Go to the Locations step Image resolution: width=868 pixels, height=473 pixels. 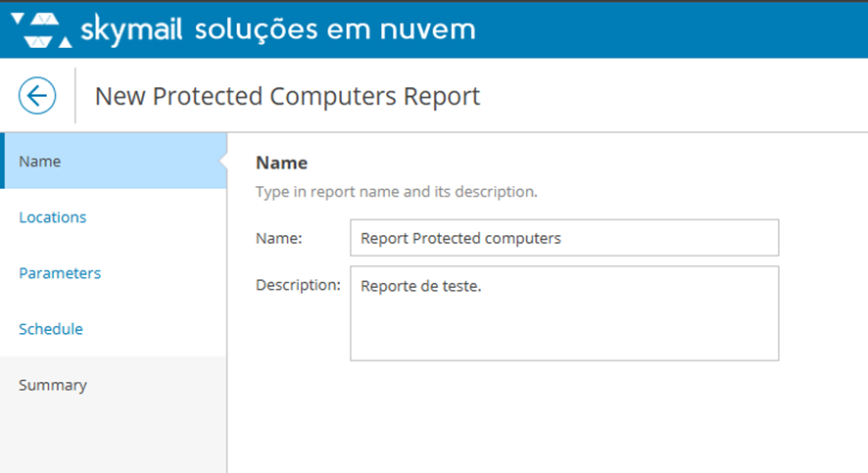[53, 217]
